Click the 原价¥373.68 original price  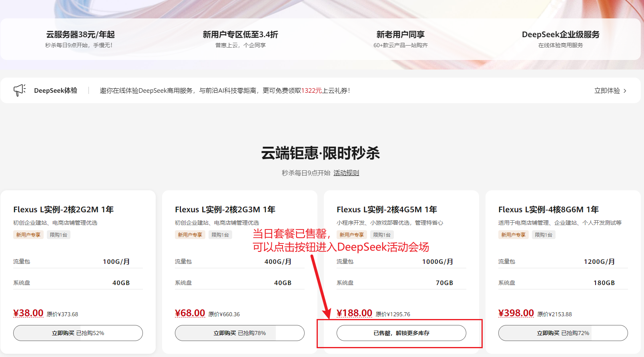pos(62,314)
